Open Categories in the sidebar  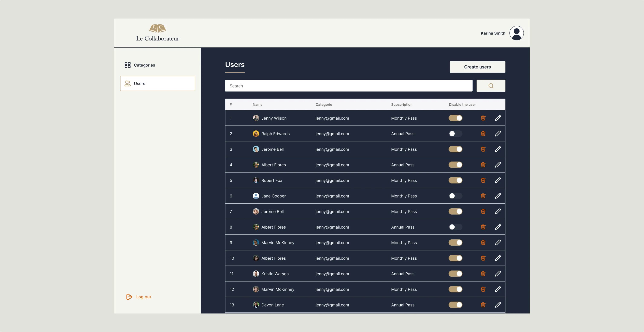[144, 65]
